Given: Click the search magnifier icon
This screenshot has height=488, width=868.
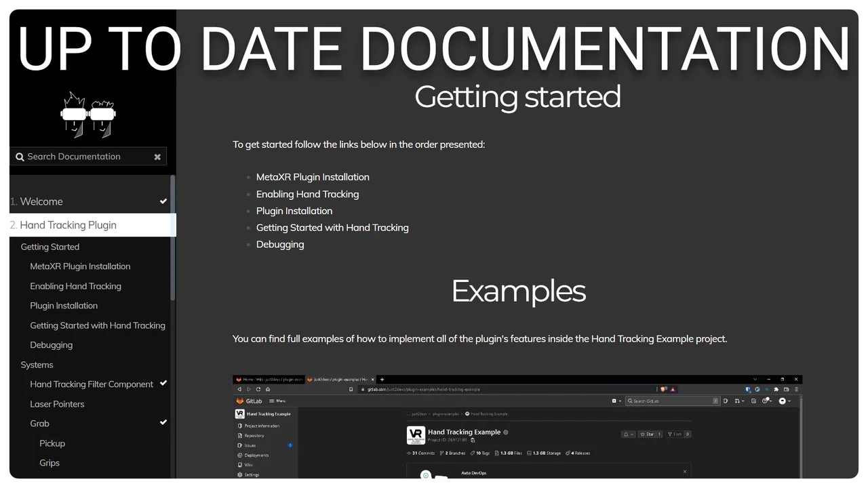Looking at the screenshot, I should pos(20,157).
